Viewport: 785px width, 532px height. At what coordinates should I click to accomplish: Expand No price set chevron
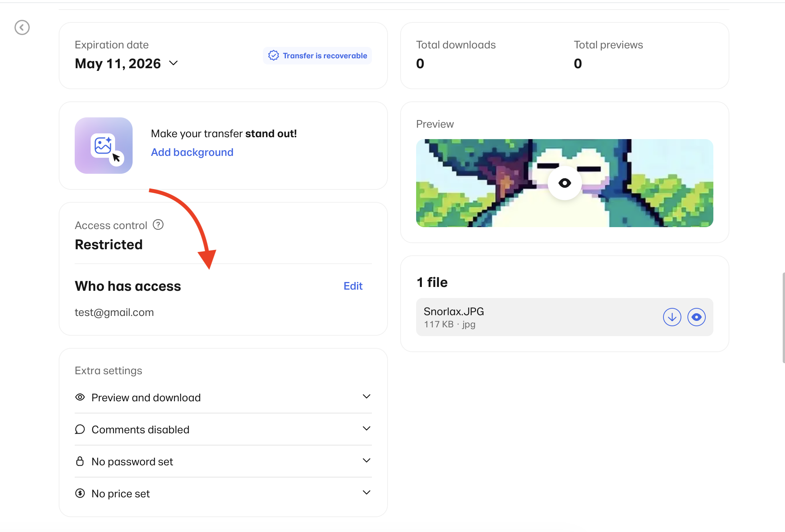366,493
